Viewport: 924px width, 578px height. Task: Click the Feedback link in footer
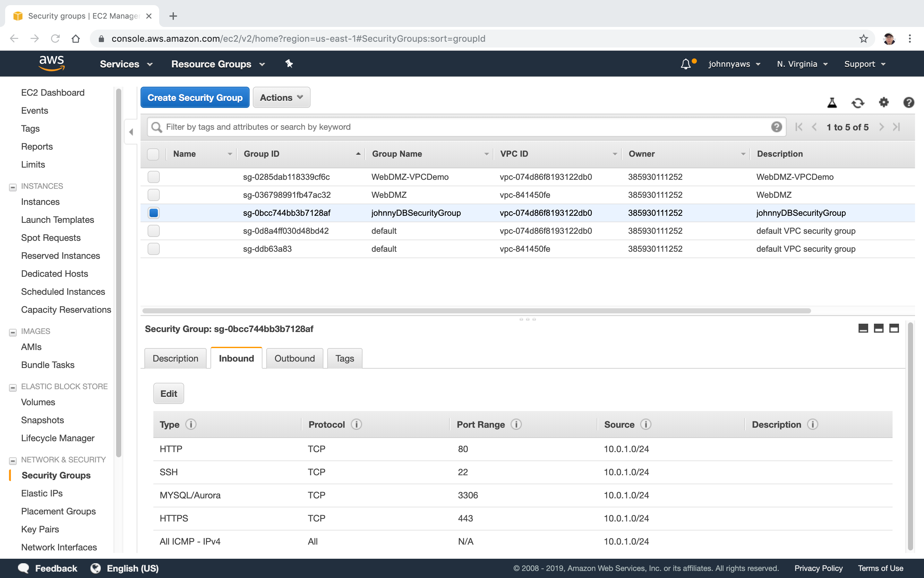pyautogui.click(x=48, y=568)
